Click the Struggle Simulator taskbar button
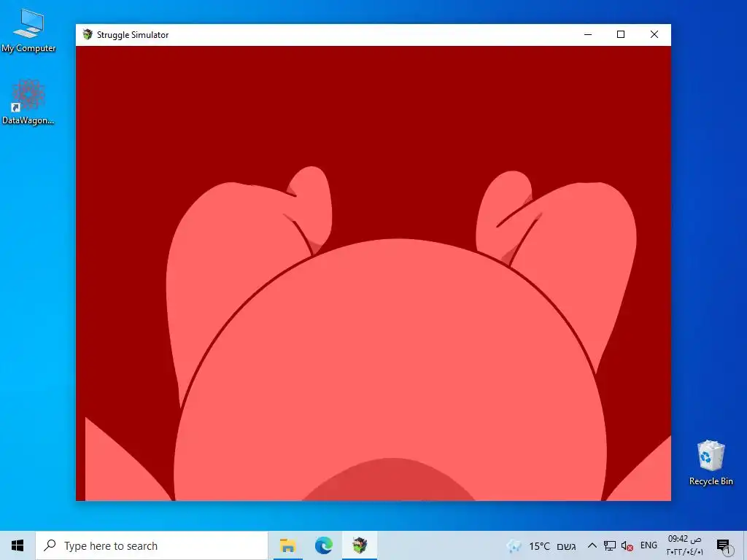The image size is (747, 560). tap(360, 545)
